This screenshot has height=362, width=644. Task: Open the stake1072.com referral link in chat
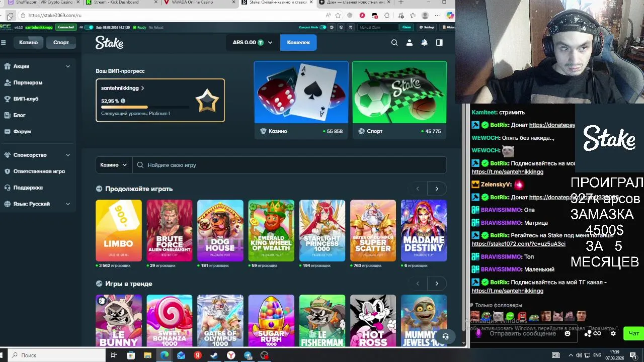click(x=518, y=244)
